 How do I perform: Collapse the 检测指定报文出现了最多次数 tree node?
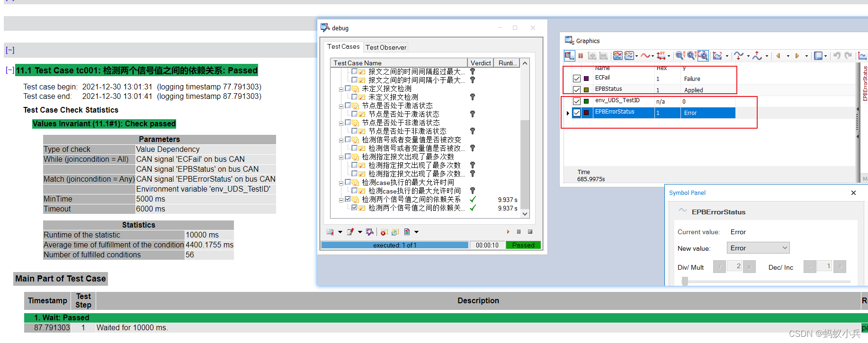tap(341, 157)
